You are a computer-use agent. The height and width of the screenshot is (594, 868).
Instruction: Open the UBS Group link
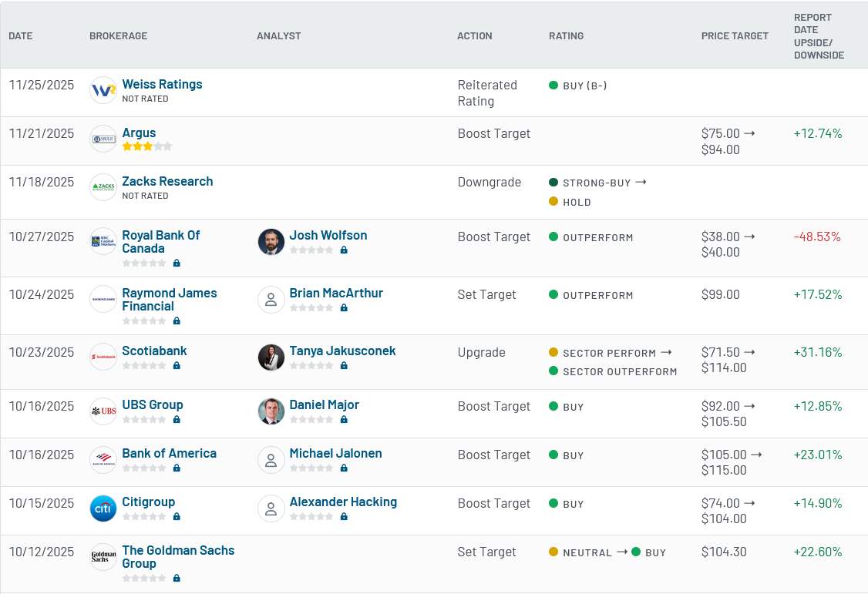(152, 404)
